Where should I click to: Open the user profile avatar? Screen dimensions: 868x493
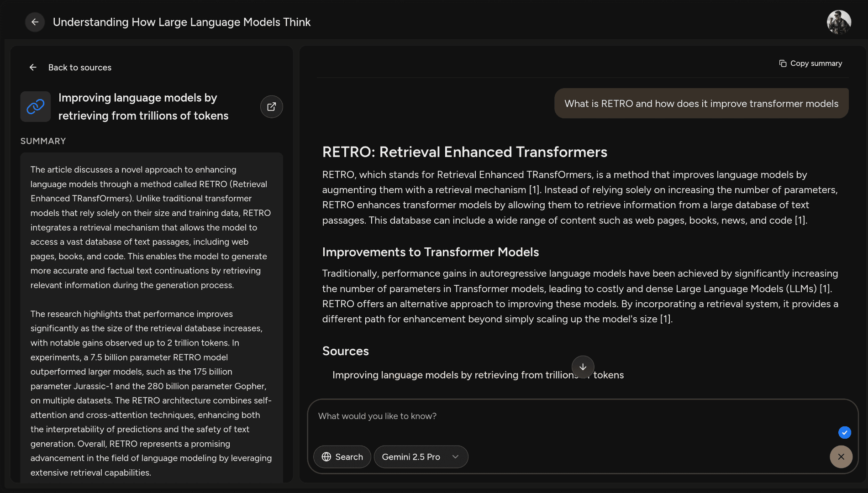[839, 22]
